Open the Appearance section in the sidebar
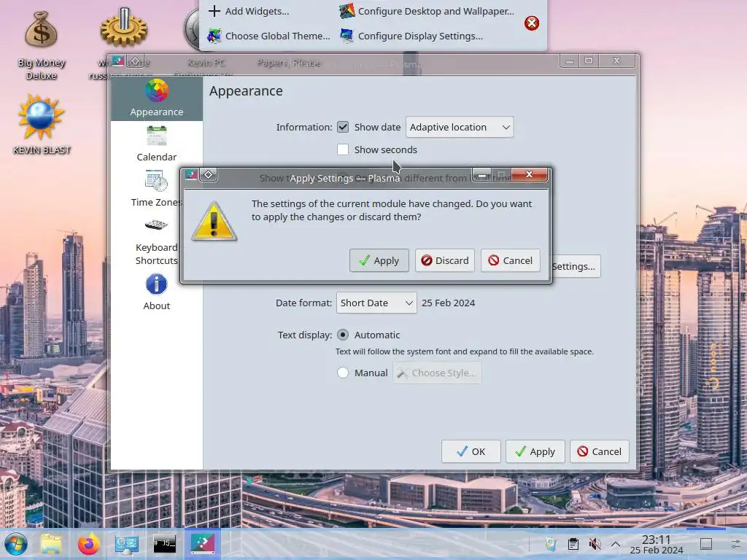The width and height of the screenshot is (747, 560). click(x=157, y=98)
